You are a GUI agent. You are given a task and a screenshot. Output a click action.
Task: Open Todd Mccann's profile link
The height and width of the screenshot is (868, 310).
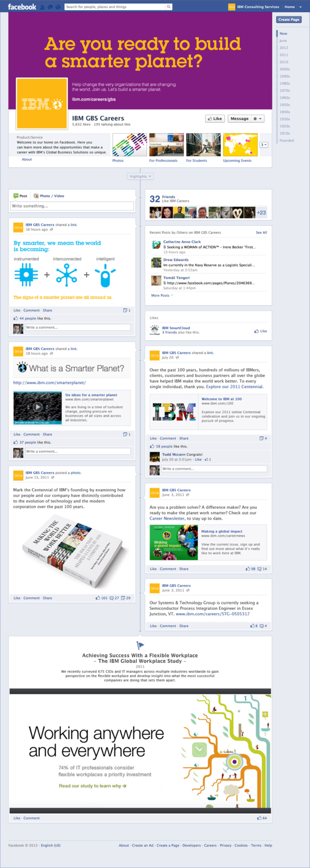(x=174, y=454)
